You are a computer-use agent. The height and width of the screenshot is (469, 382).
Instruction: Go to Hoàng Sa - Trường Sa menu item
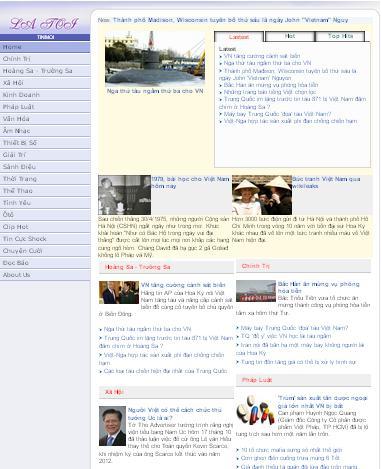[45, 71]
